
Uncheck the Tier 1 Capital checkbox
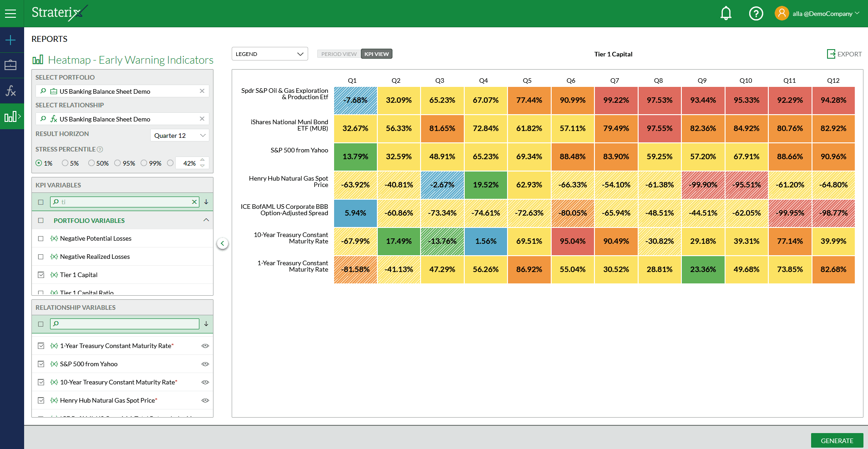click(41, 275)
